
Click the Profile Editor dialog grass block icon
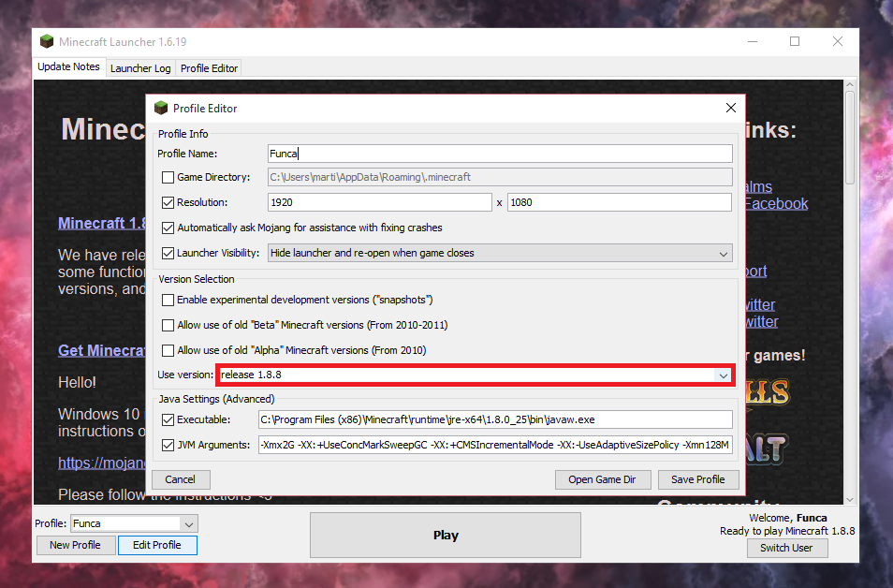tap(161, 108)
